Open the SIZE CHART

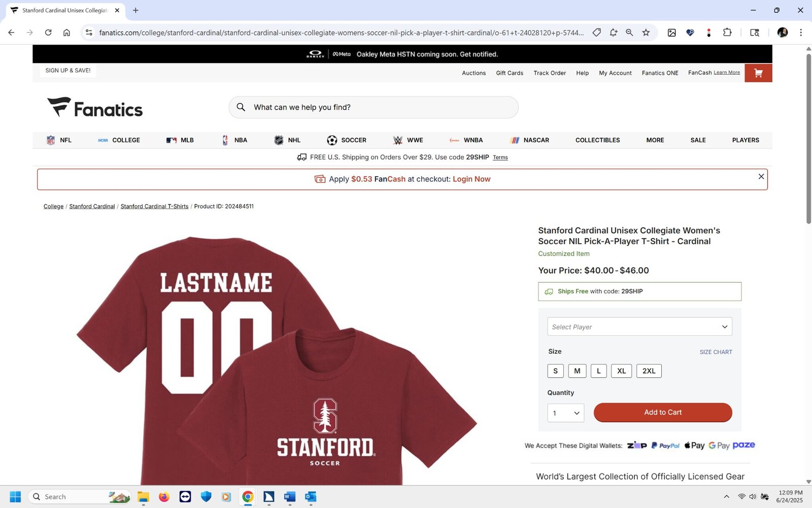716,352
